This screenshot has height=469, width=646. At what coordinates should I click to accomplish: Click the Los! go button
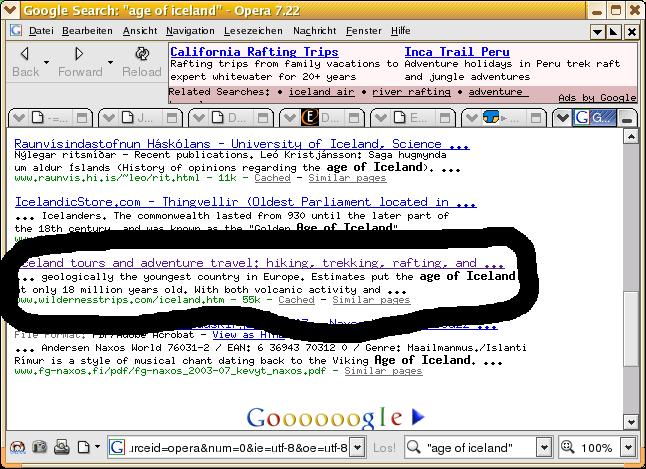coord(384,448)
